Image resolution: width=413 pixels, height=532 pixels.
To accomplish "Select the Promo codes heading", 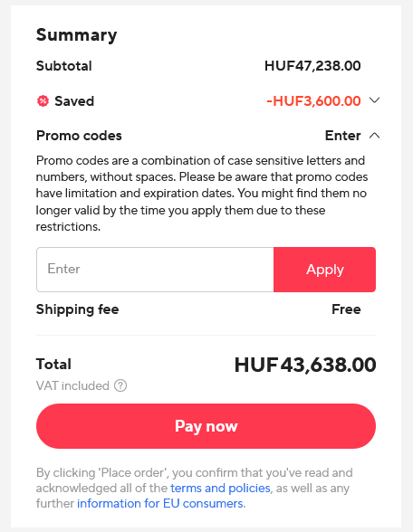I will (x=79, y=136).
